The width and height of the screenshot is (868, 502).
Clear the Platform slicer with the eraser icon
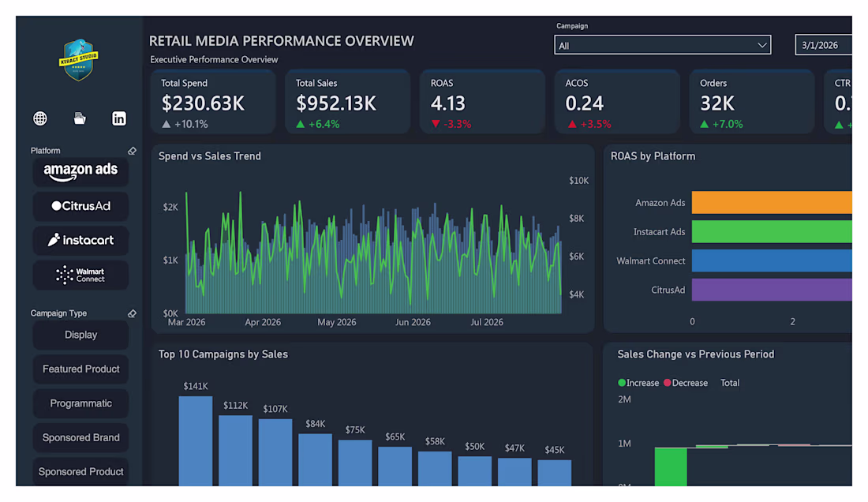point(132,151)
